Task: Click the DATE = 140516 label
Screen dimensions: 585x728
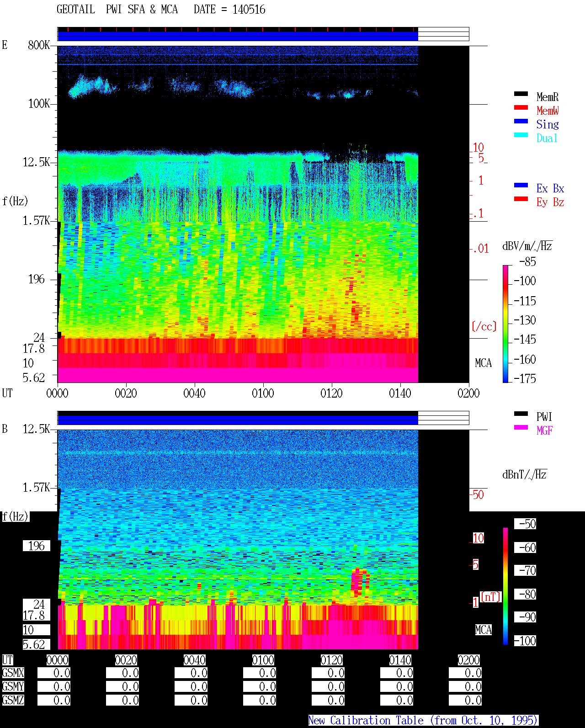Action: tap(229, 10)
